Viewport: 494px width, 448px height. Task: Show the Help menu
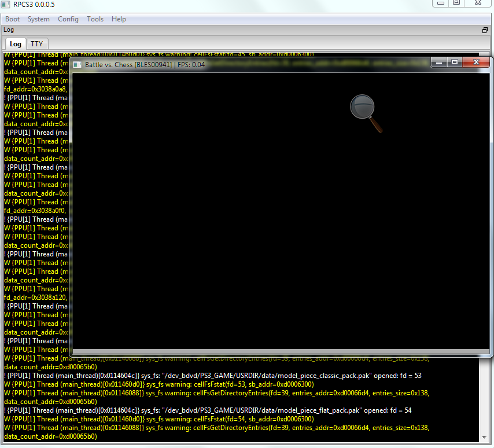click(x=119, y=19)
